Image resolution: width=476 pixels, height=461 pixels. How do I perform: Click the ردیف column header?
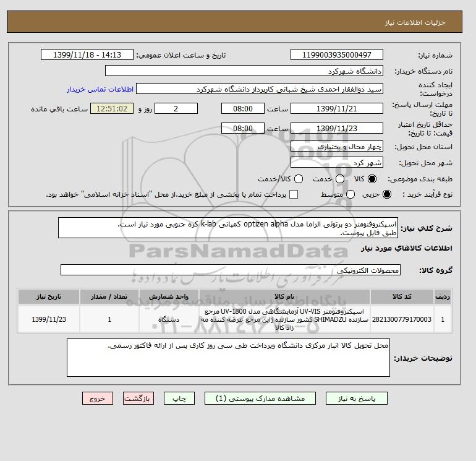(x=443, y=296)
